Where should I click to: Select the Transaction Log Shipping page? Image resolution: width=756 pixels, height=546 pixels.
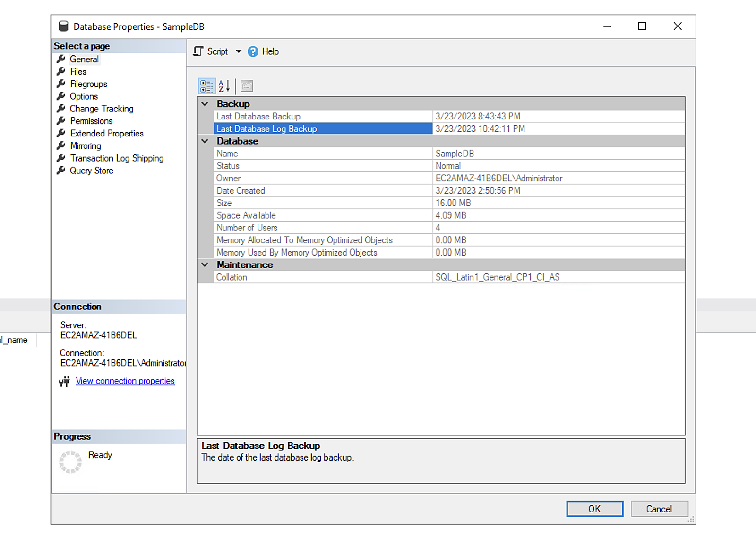pyautogui.click(x=117, y=158)
